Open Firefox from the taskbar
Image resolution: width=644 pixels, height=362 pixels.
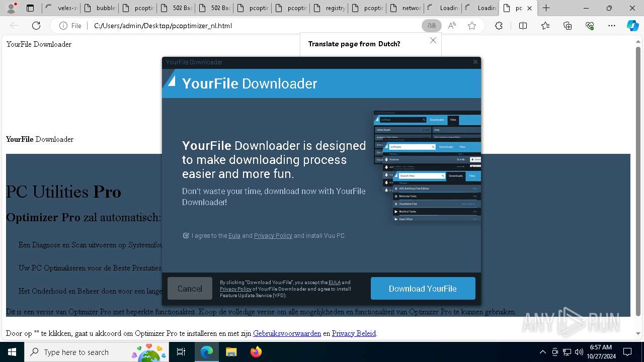(x=256, y=352)
